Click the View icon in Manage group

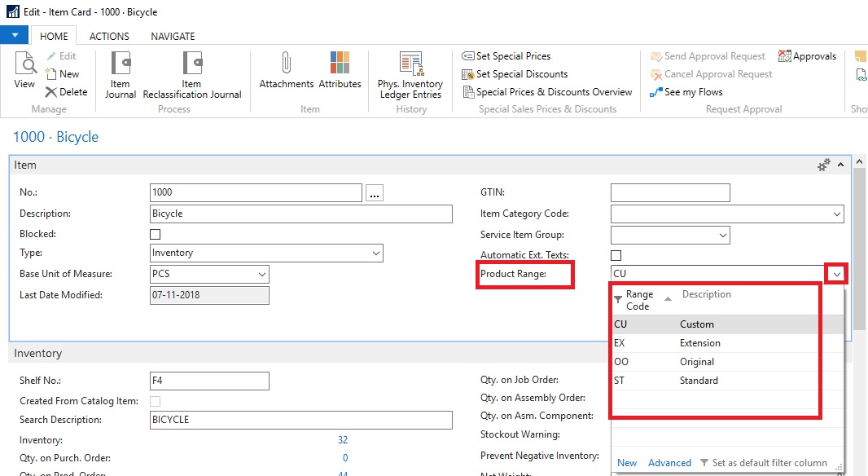point(24,70)
